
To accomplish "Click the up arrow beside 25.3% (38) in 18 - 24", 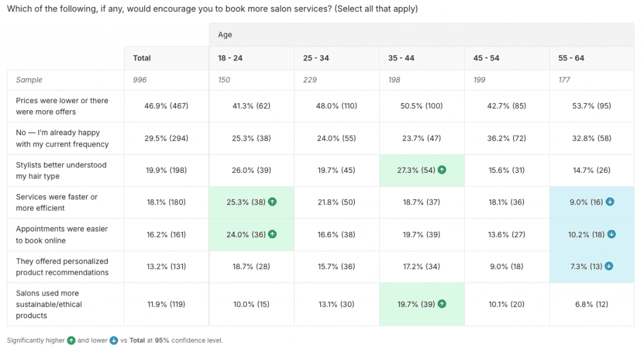I will 272,202.
